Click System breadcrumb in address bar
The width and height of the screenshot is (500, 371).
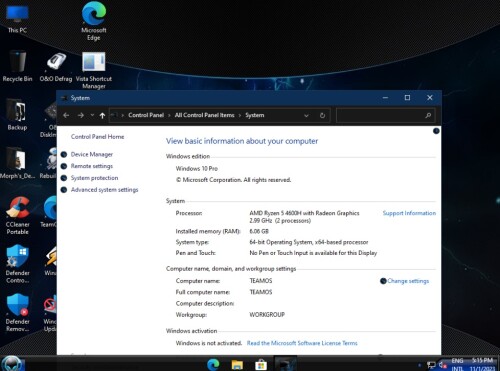[255, 115]
